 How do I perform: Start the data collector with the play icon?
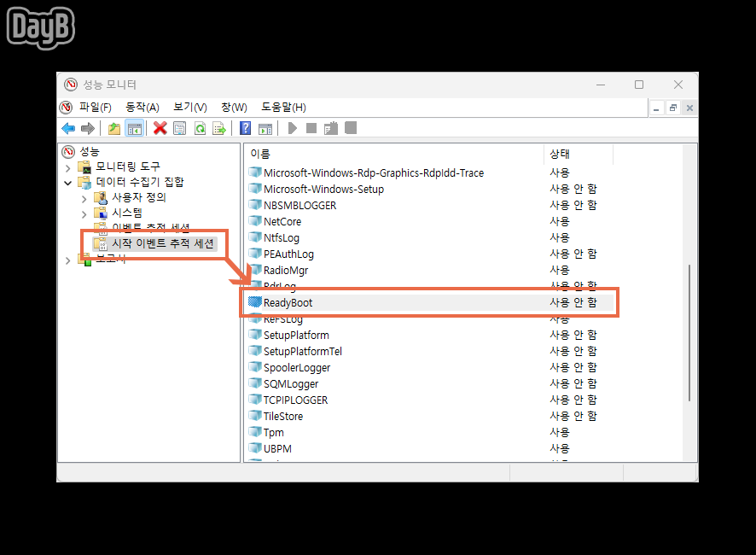pyautogui.click(x=292, y=128)
